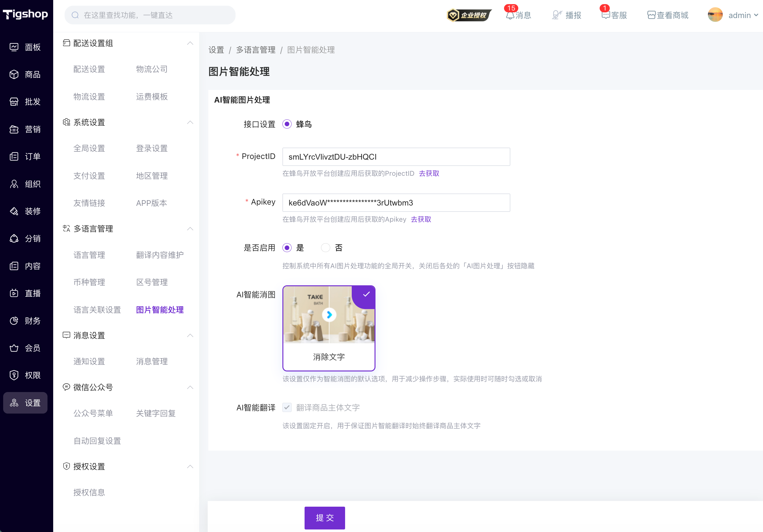The image size is (763, 532).
Task: Open the 物流公司 menu item
Action: [152, 69]
